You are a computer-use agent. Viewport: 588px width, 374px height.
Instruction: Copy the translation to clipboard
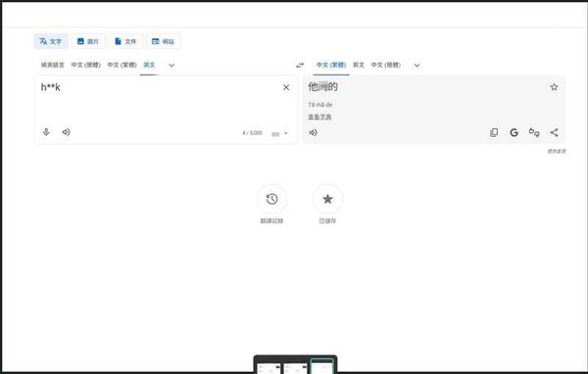pyautogui.click(x=494, y=132)
